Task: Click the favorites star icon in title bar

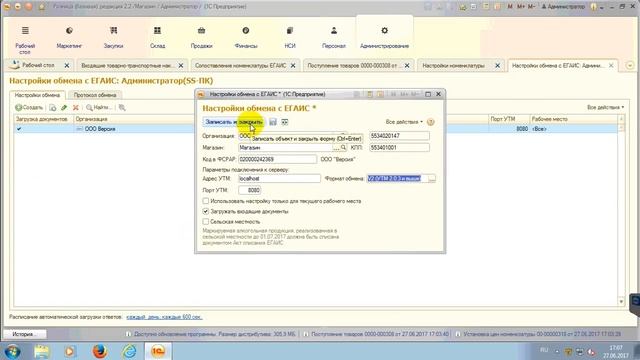Action: click(41, 7)
